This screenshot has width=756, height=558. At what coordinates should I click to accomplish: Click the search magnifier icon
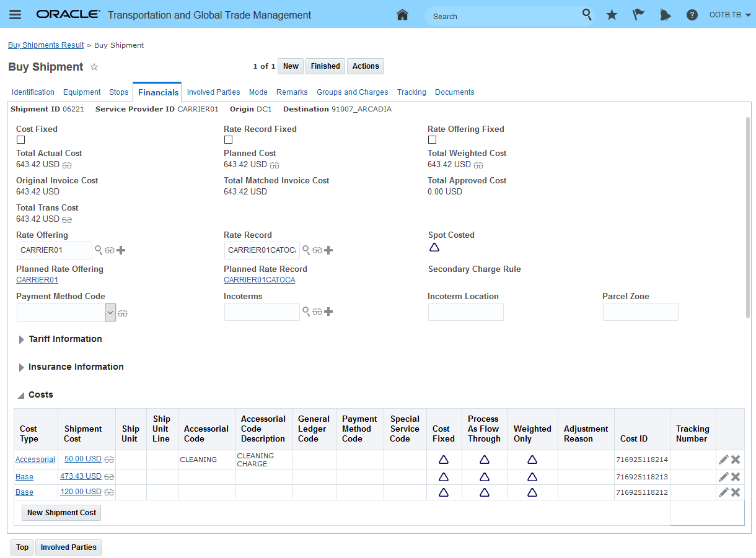click(586, 15)
